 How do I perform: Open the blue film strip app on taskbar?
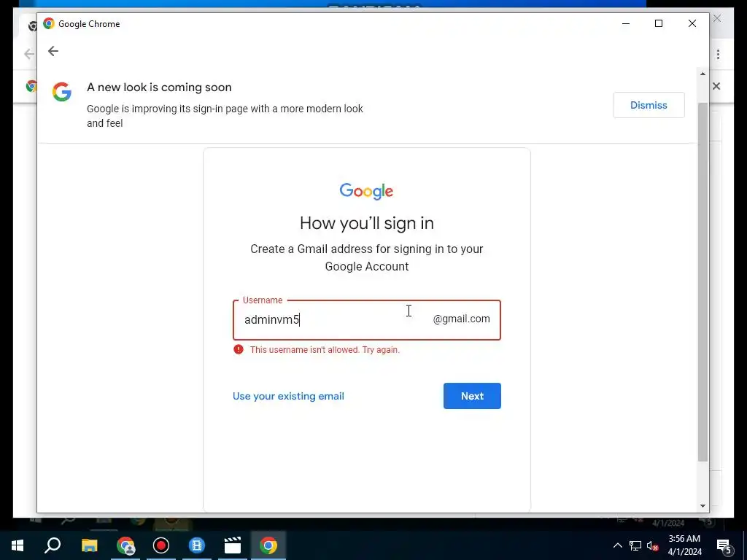pos(197,545)
